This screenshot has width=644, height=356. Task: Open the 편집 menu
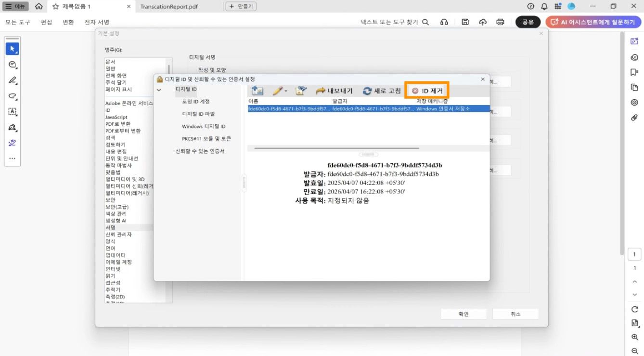[x=46, y=22]
